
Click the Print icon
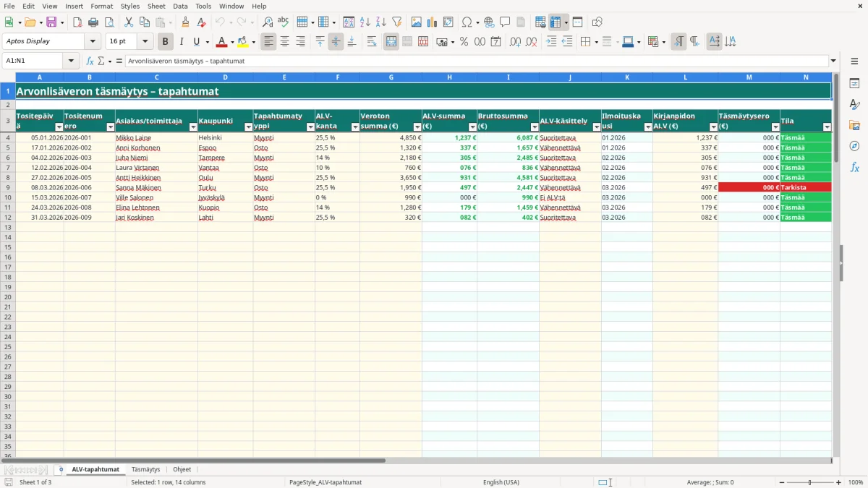pyautogui.click(x=93, y=22)
